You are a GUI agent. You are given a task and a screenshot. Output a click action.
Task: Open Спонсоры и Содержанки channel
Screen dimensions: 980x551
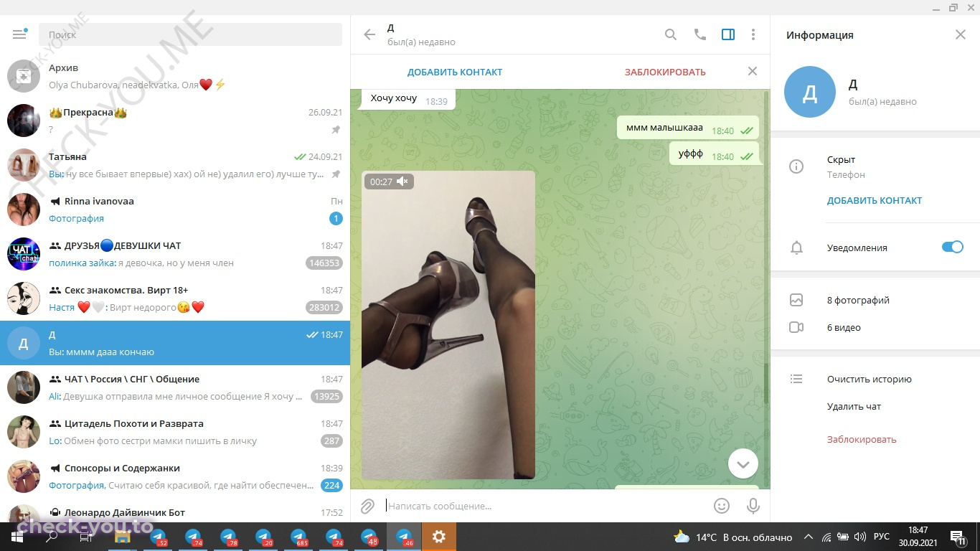pyautogui.click(x=175, y=476)
